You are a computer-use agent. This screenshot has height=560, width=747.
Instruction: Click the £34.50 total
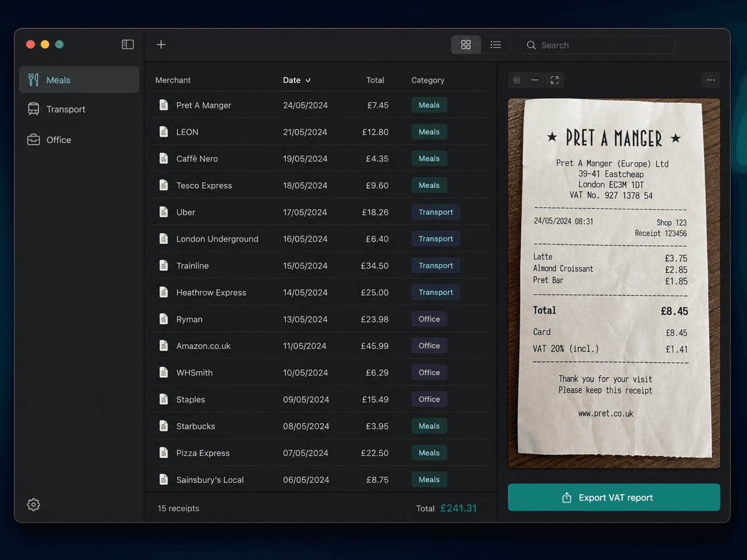375,265
